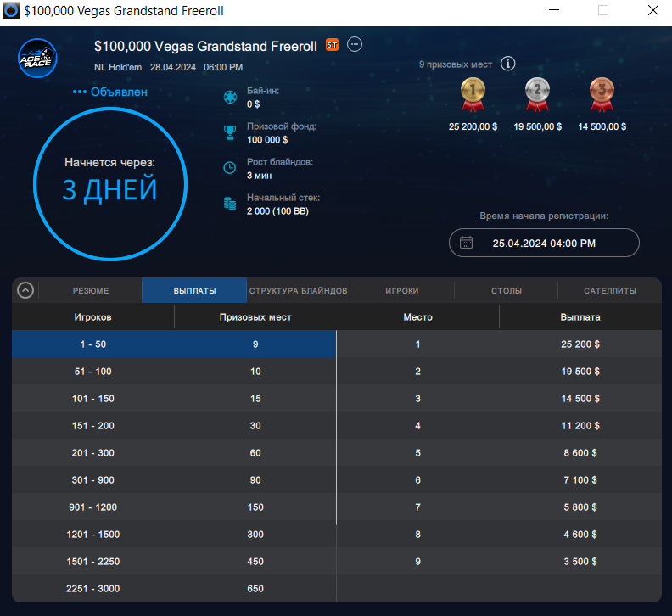The image size is (672, 616).
Task: Select the 2251 - 3000 players row
Action: click(174, 589)
